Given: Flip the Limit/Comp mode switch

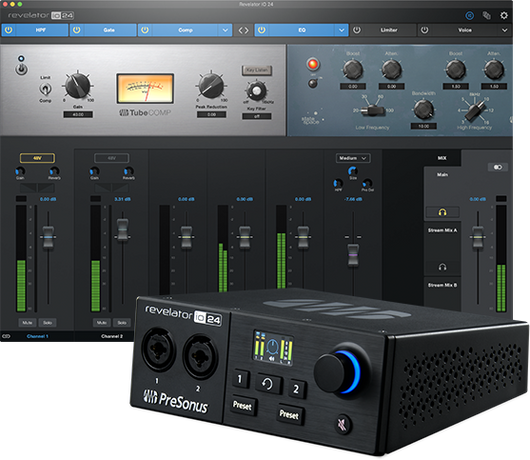Looking at the screenshot, I should pyautogui.click(x=45, y=89).
